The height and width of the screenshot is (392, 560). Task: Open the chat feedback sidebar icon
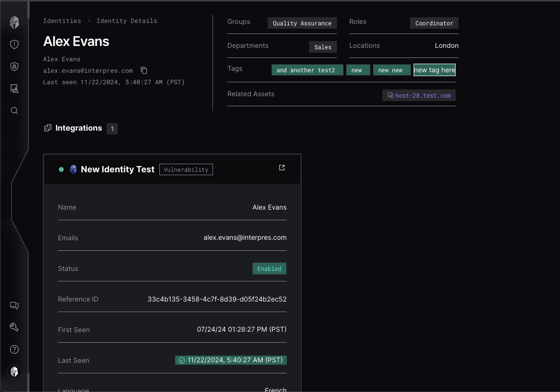[x=14, y=305]
